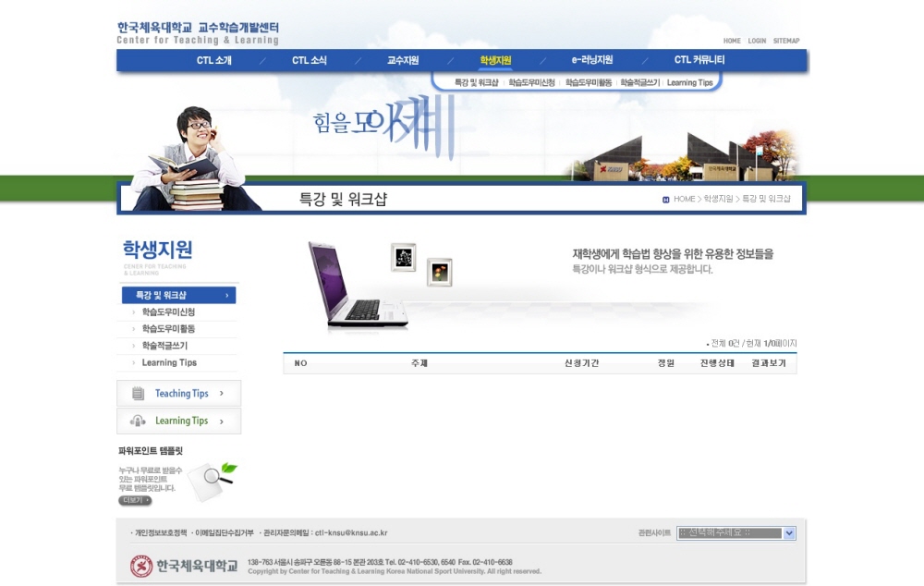This screenshot has height=586, width=924.
Task: Click the footer 한국체육대학교 emblem logo
Action: tap(141, 566)
